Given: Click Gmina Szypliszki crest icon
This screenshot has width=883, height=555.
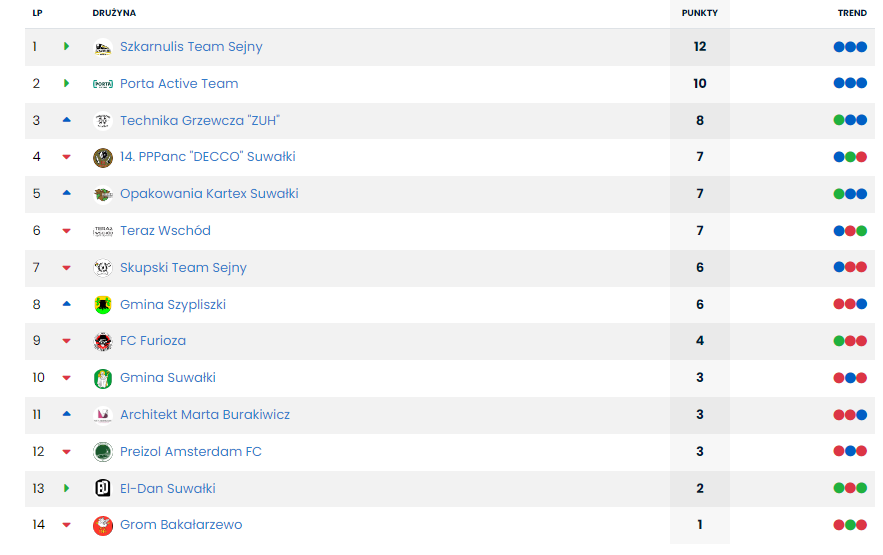Looking at the screenshot, I should (x=102, y=305).
